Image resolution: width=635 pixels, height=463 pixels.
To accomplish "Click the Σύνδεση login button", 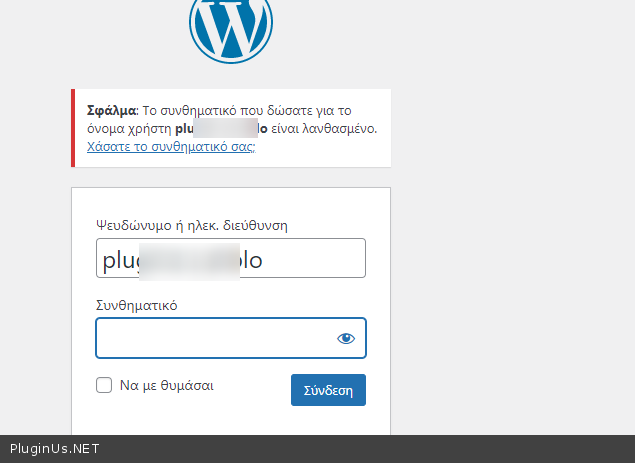I will (328, 390).
